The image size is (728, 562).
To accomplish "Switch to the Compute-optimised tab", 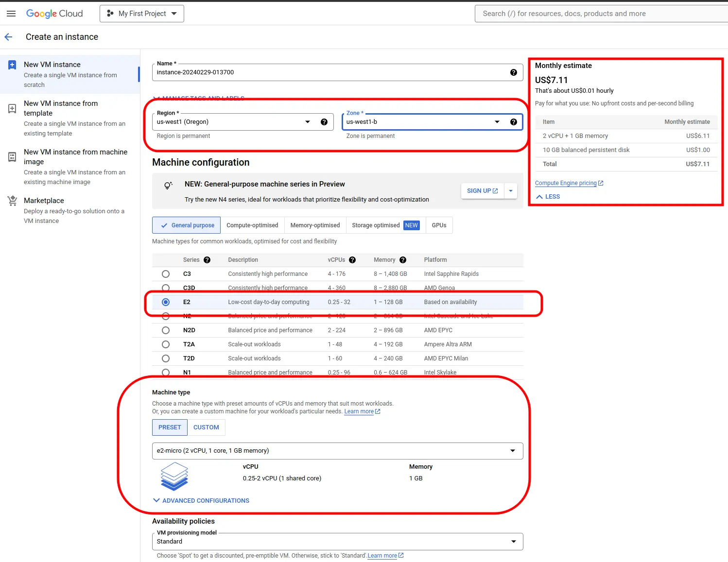I will coord(252,225).
